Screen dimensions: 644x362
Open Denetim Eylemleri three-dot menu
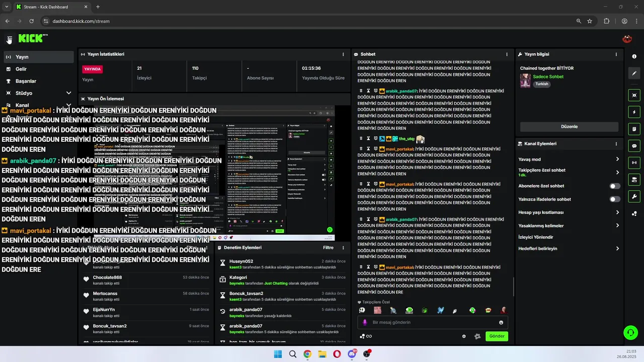point(343,248)
